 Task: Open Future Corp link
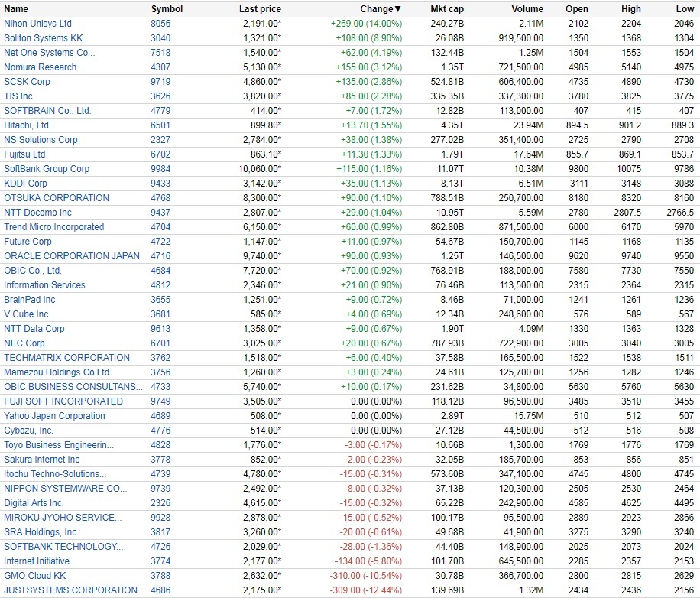pyautogui.click(x=28, y=242)
